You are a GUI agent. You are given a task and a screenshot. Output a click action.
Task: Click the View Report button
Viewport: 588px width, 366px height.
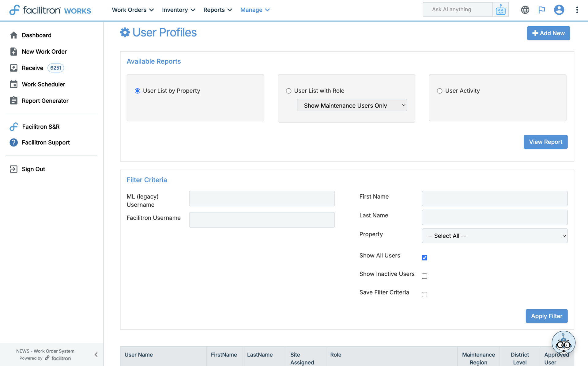coord(545,142)
